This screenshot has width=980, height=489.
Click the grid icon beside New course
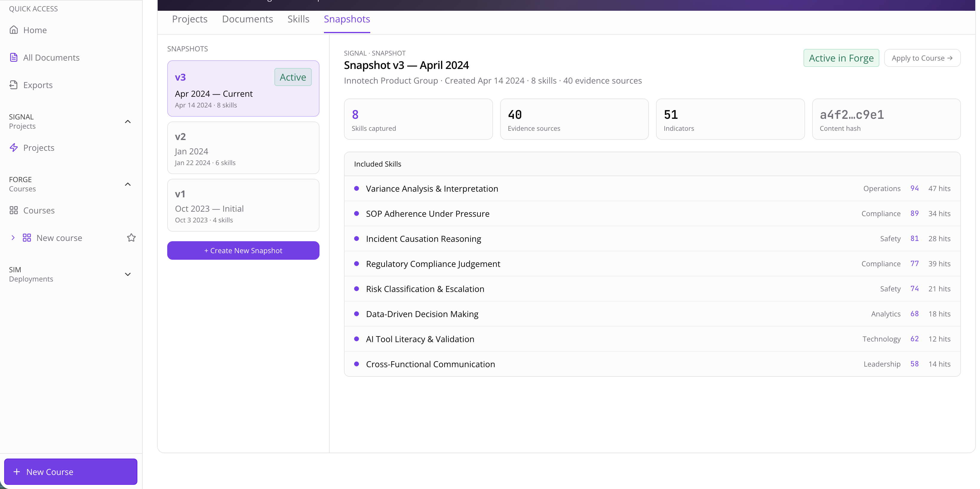[x=26, y=238]
